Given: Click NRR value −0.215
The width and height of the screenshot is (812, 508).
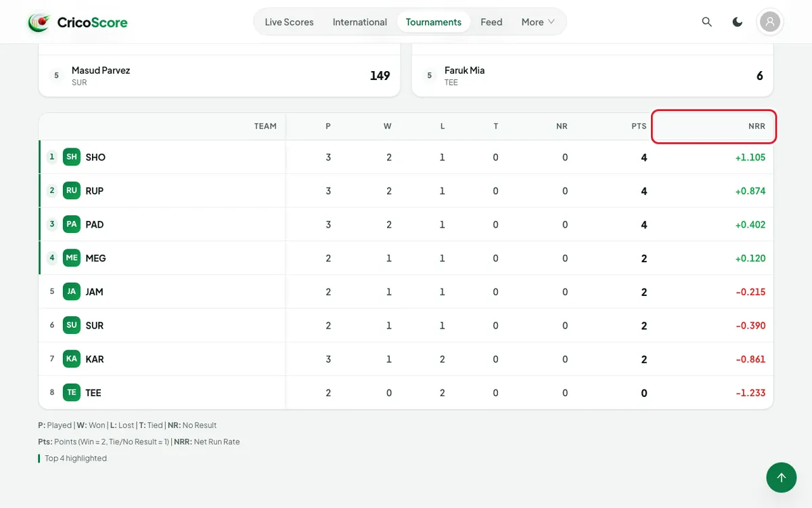Looking at the screenshot, I should [750, 292].
